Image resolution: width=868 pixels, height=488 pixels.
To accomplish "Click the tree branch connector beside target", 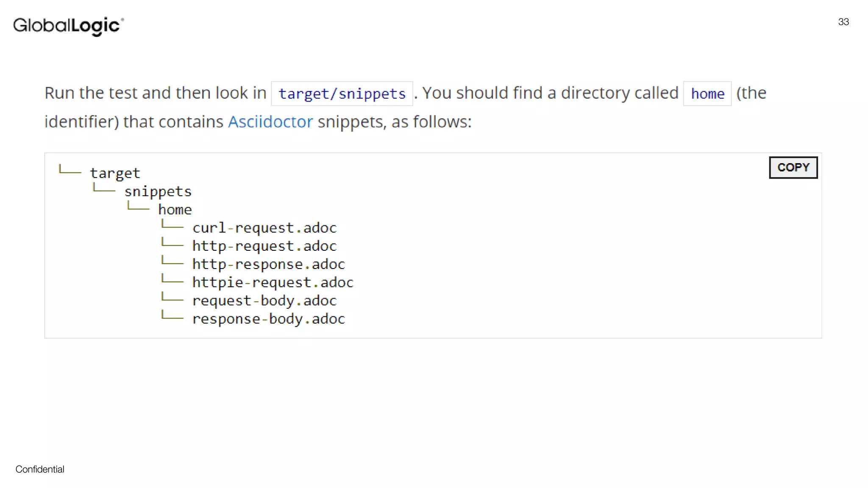I will coord(70,170).
